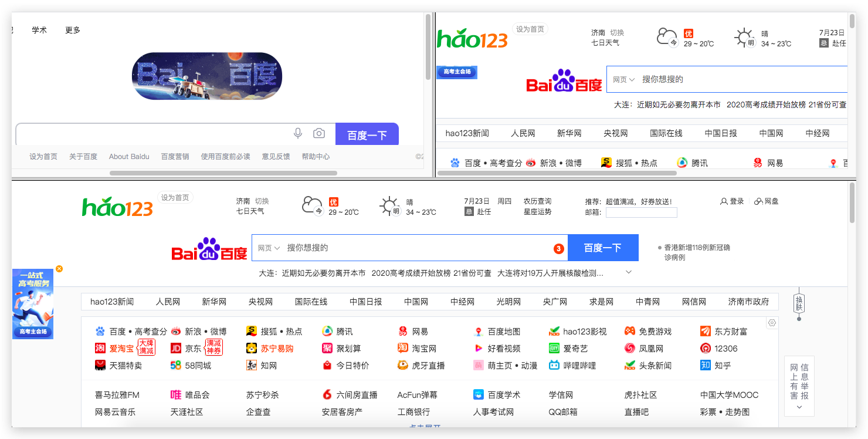Open site settings gear in bottom pane
Image resolution: width=868 pixels, height=439 pixels.
pos(772,323)
